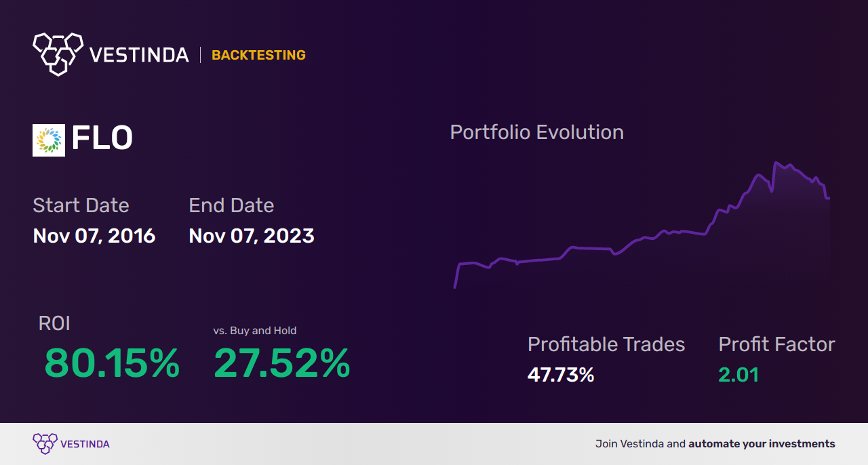Click the 2.01 Profit Factor value
This screenshot has height=465, width=868.
[738, 375]
